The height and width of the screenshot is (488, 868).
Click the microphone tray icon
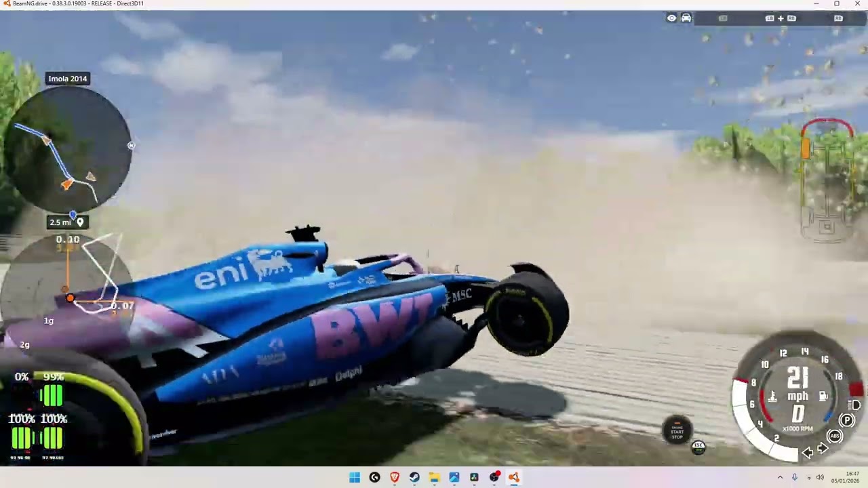coord(795,477)
